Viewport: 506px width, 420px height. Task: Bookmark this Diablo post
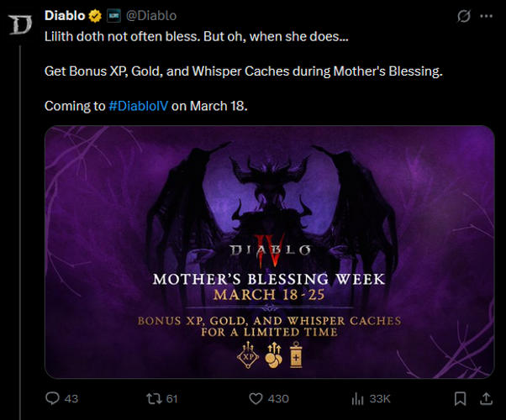460,398
